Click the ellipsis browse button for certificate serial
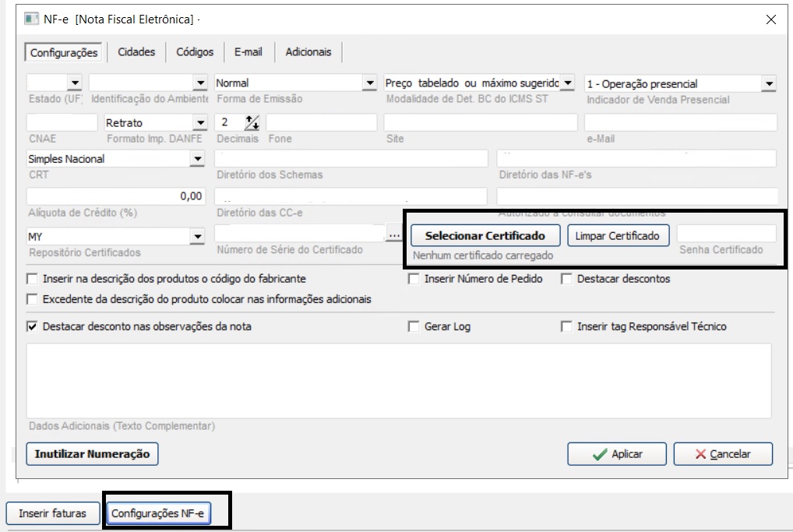Image resolution: width=793 pixels, height=532 pixels. (x=394, y=234)
